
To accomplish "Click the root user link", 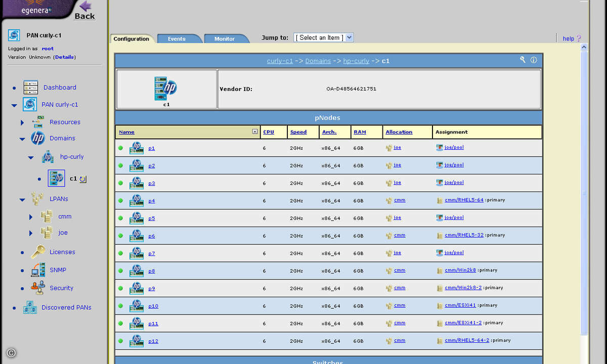I will click(x=48, y=49).
